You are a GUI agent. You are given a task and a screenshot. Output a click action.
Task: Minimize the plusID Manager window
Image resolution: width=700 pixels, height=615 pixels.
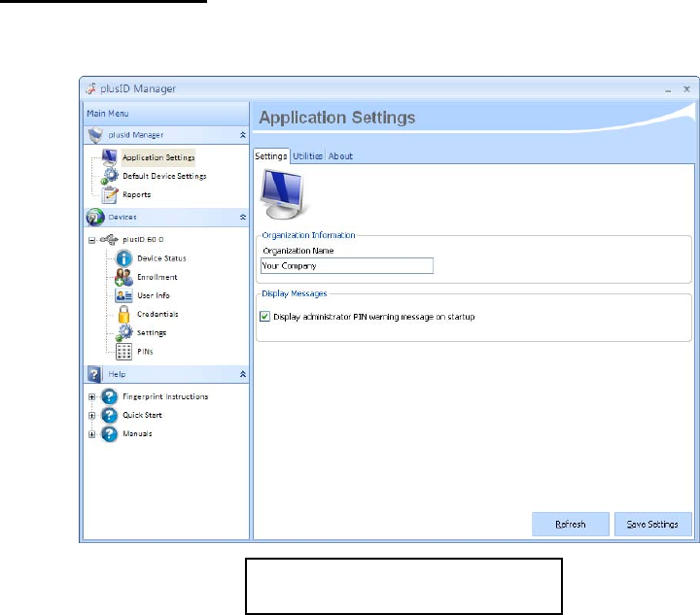668,89
